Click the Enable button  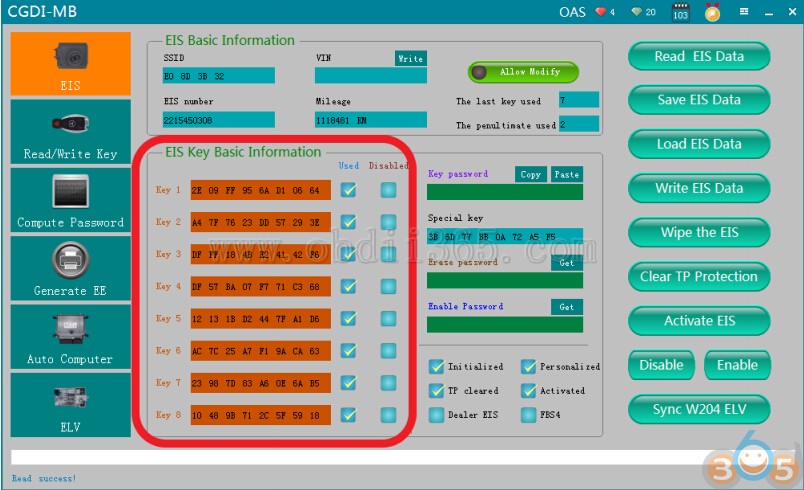pos(737,365)
